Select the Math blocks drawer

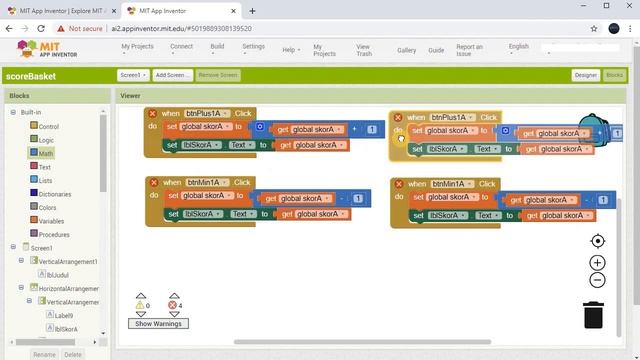[42, 153]
